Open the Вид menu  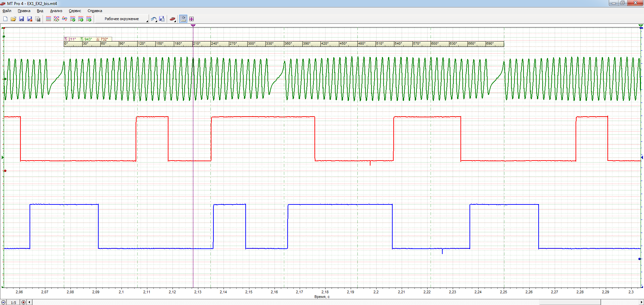40,11
